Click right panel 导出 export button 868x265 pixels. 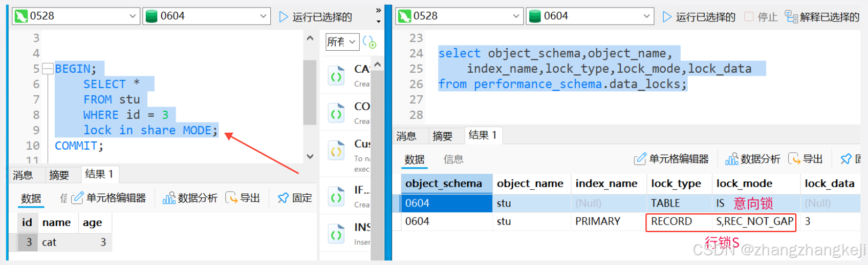click(805, 159)
